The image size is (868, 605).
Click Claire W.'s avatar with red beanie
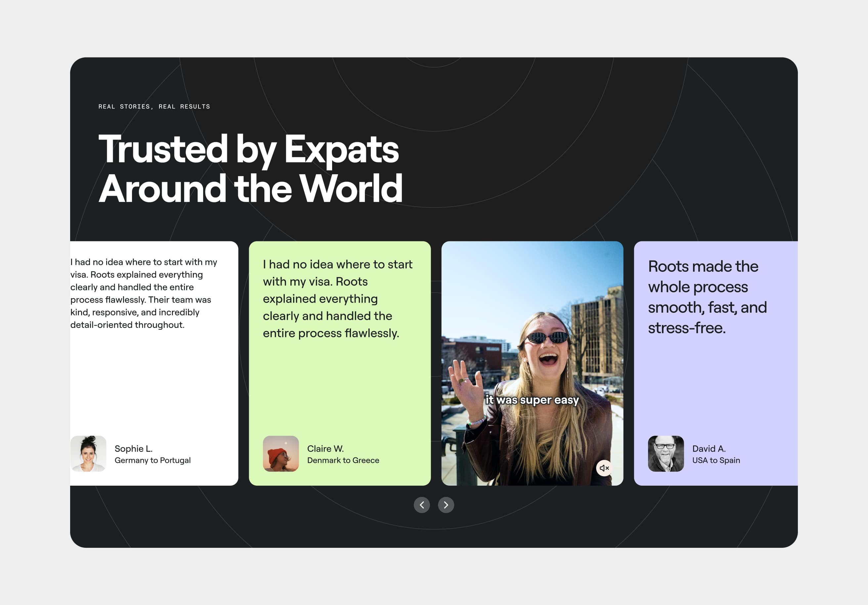[281, 454]
